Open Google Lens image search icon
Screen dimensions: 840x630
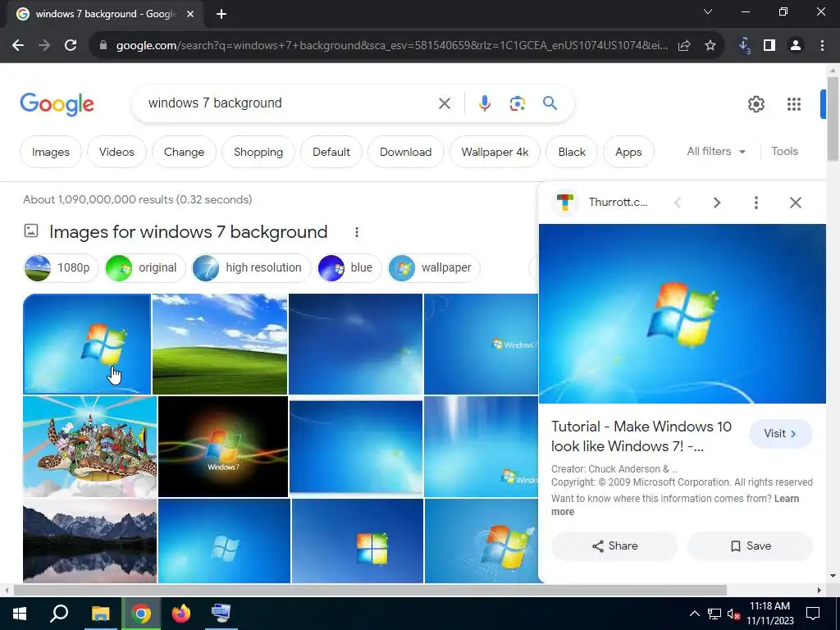point(517,103)
